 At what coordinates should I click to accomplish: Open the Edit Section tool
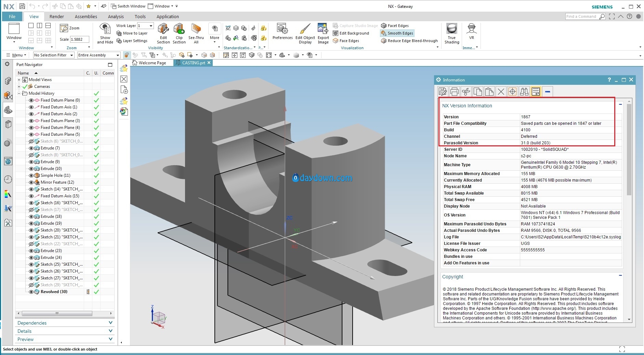[x=163, y=34]
